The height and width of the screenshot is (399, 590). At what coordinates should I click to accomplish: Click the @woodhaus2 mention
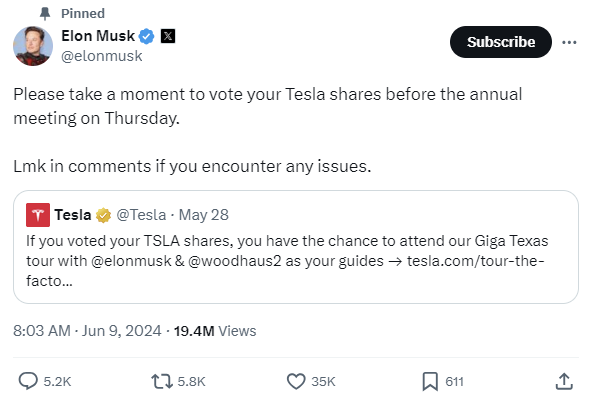tap(234, 261)
